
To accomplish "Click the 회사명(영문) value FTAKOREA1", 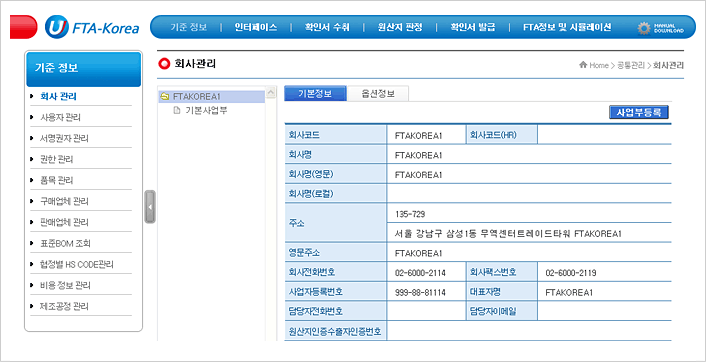I will (419, 174).
